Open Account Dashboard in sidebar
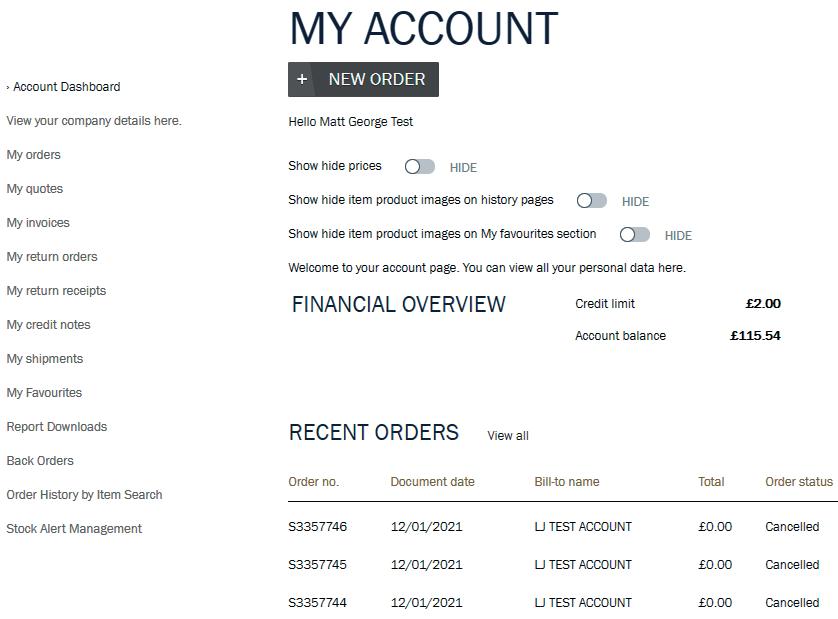The height and width of the screenshot is (619, 838). pos(67,87)
